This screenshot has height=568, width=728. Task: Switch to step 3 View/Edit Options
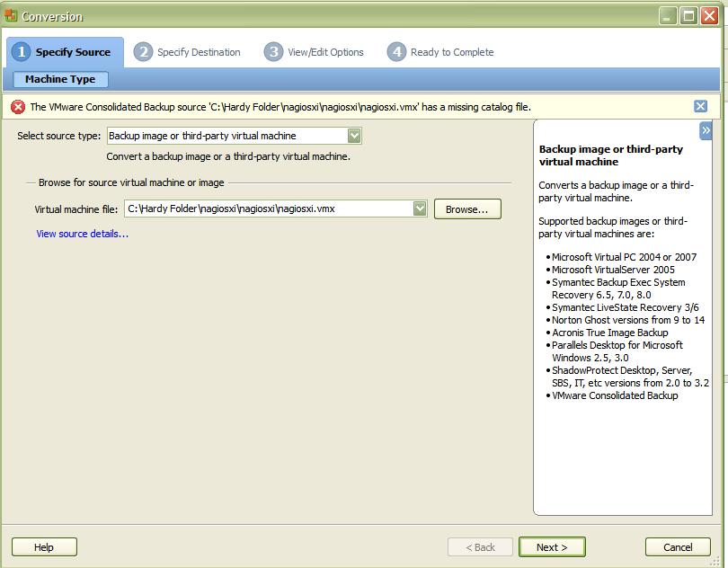[x=314, y=52]
